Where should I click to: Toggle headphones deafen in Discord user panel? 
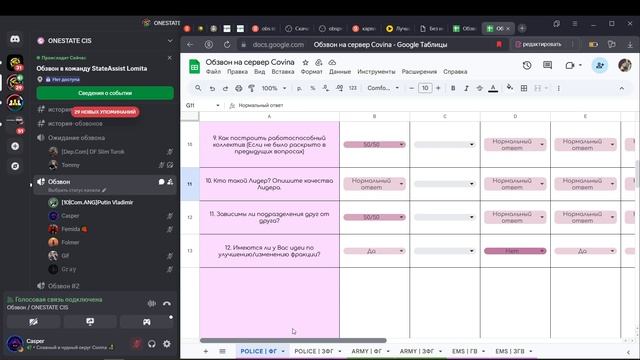[152, 344]
